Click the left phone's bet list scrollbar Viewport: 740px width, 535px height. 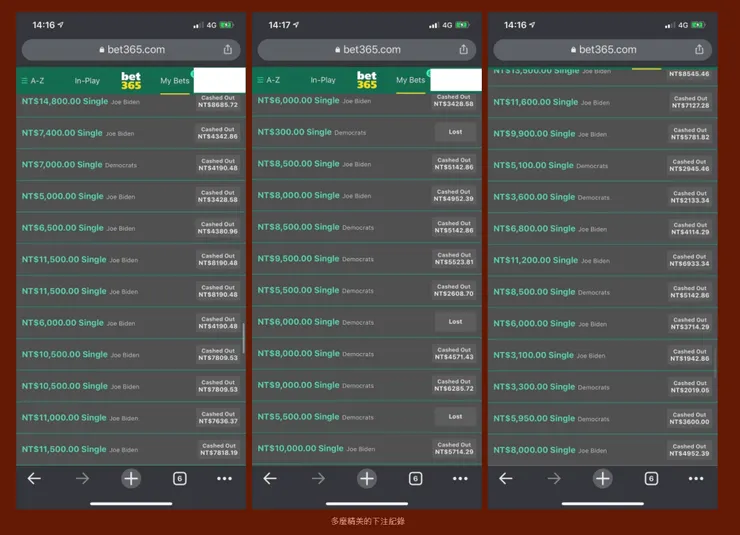244,338
